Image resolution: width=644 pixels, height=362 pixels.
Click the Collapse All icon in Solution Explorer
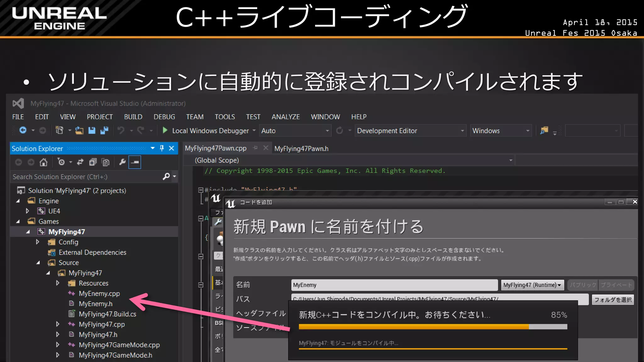pyautogui.click(x=93, y=162)
